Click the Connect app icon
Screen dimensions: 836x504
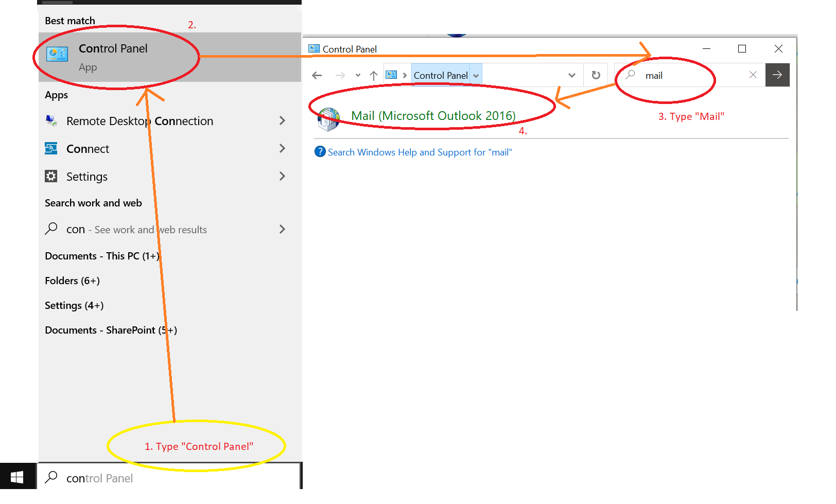[51, 149]
